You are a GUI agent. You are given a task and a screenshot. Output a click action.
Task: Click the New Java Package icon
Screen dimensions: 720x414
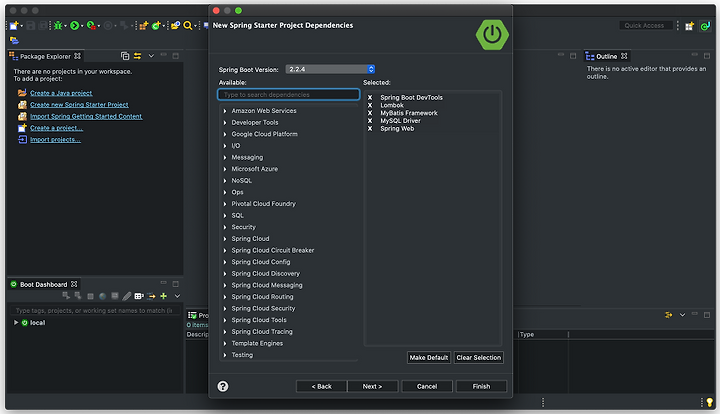click(x=144, y=26)
